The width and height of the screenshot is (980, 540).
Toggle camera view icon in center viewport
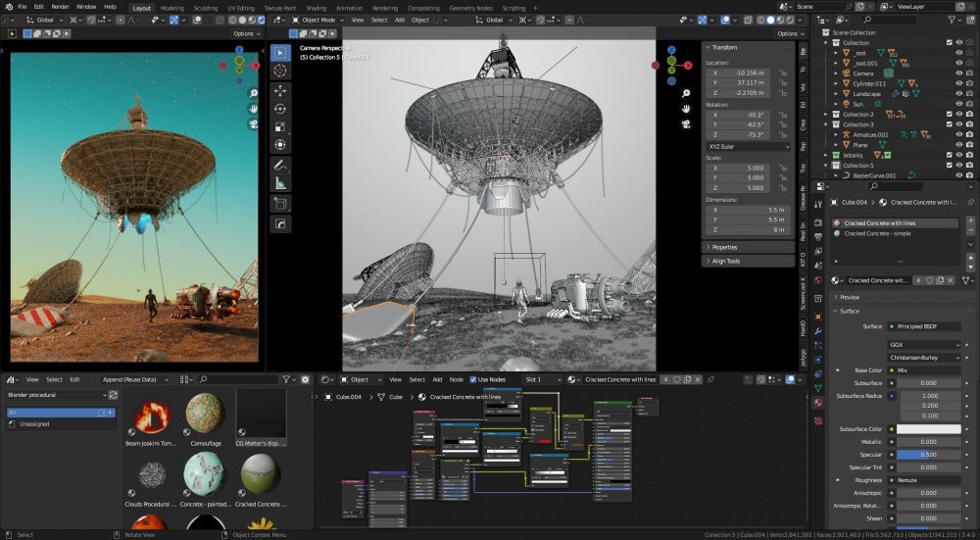click(686, 123)
